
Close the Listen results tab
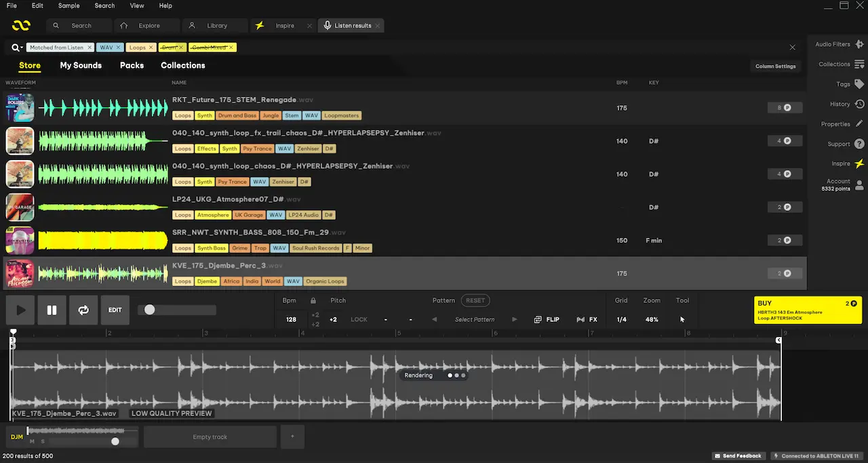click(x=378, y=26)
